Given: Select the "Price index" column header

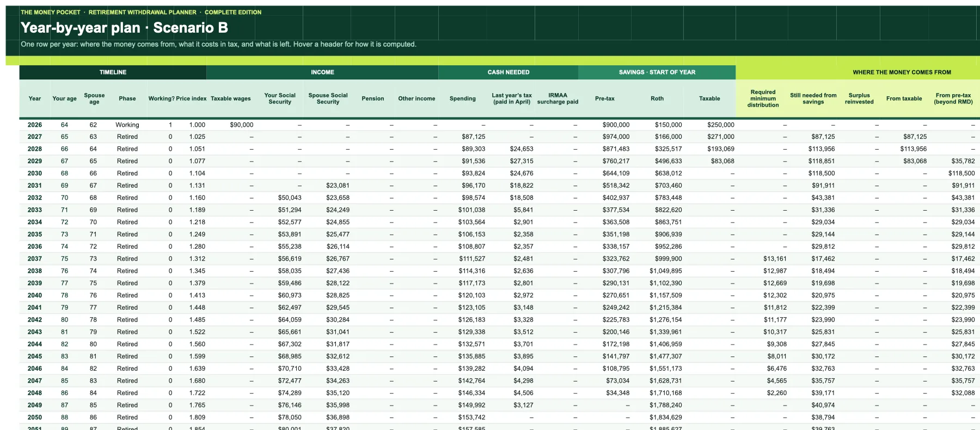Looking at the screenshot, I should 191,99.
